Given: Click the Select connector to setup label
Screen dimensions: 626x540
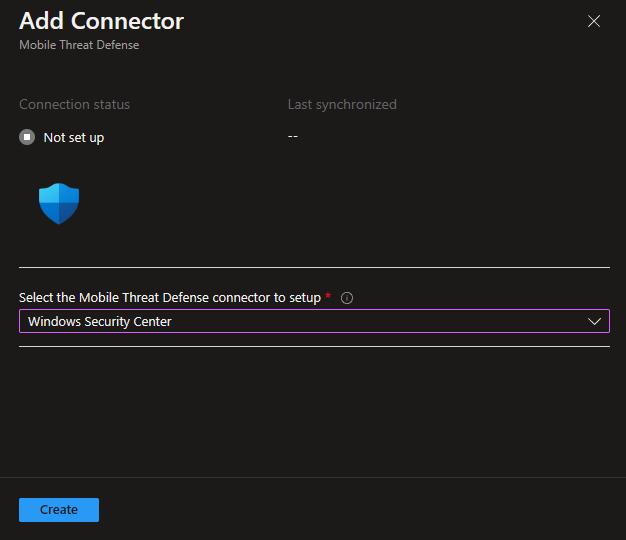Looking at the screenshot, I should [x=170, y=298].
